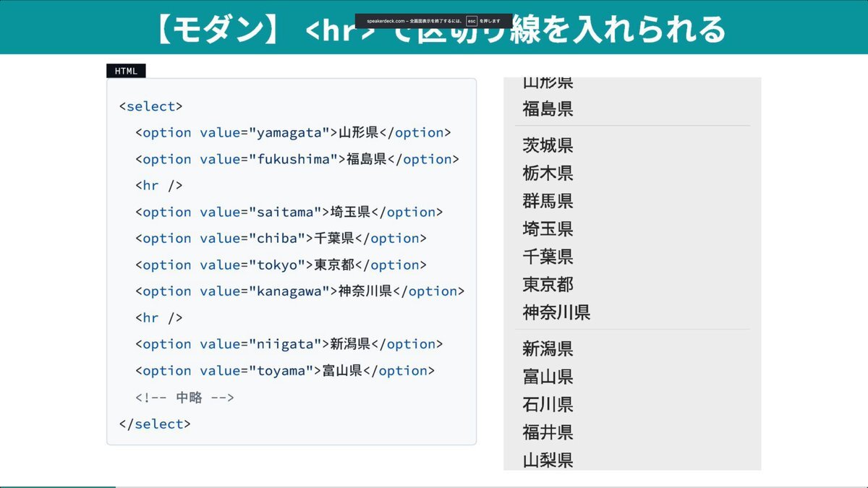Click the <!-- 中略 --> comment line
Viewport: 868px width, 488px height.
(x=184, y=398)
